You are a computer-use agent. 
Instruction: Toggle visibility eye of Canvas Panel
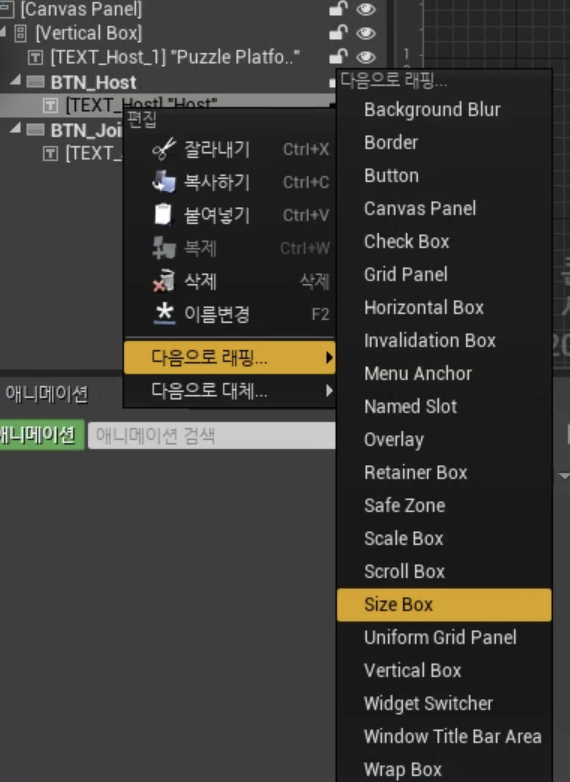coord(366,9)
